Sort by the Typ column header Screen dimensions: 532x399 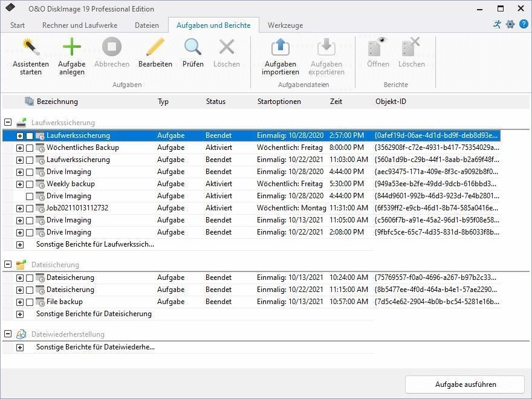[x=163, y=102]
